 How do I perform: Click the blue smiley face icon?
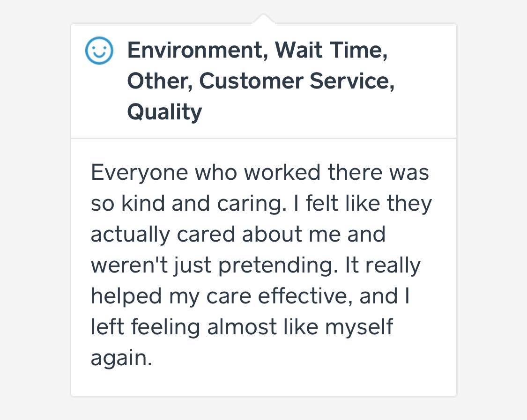click(99, 51)
